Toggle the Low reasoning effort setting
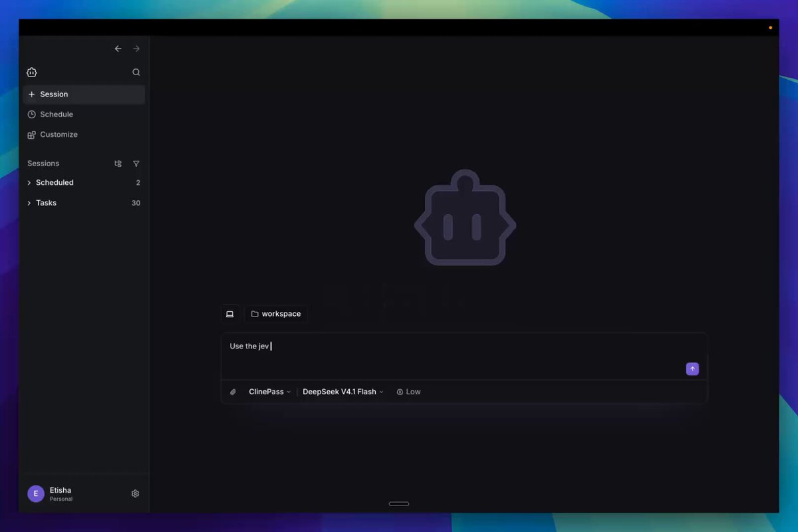Screen dimensions: 798x532 408,392
